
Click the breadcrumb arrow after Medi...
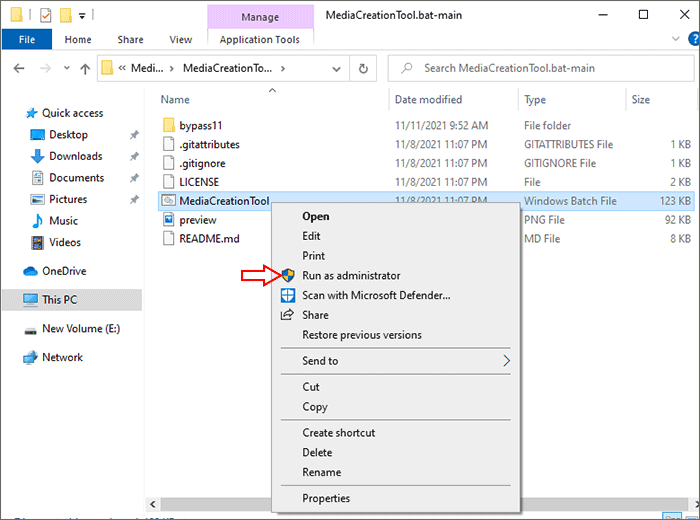click(171, 68)
